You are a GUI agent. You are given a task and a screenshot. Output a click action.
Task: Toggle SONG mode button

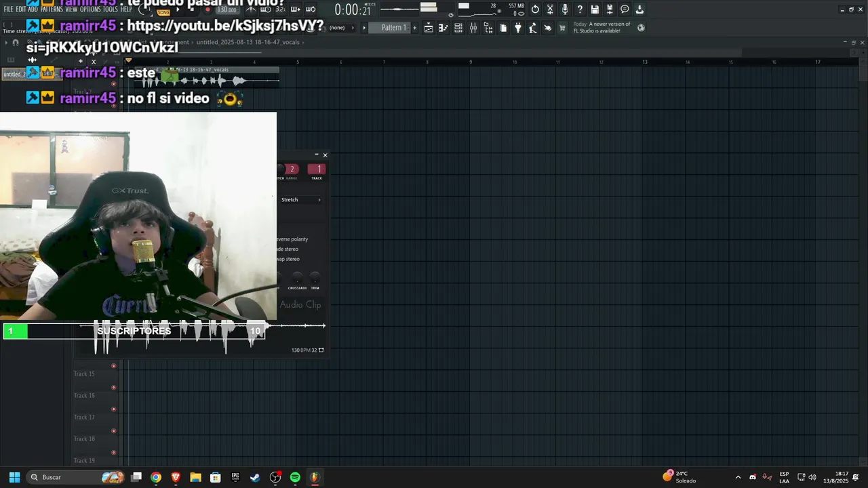click(163, 12)
